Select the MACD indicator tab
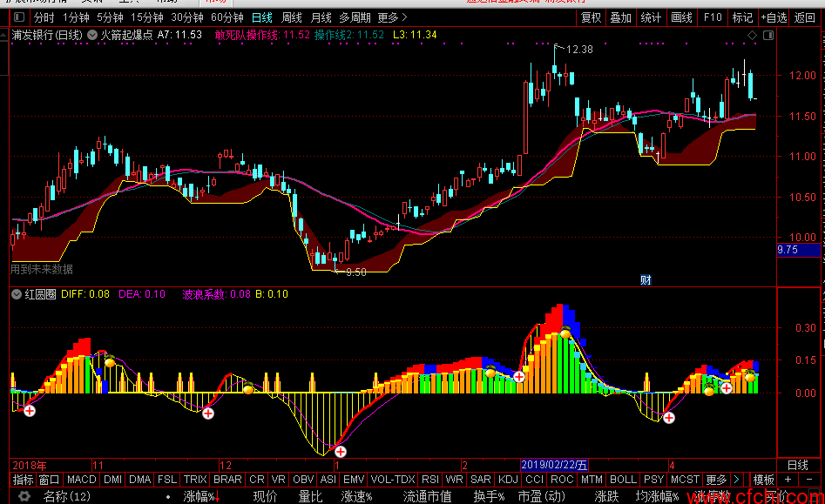The image size is (825, 504). [x=81, y=480]
